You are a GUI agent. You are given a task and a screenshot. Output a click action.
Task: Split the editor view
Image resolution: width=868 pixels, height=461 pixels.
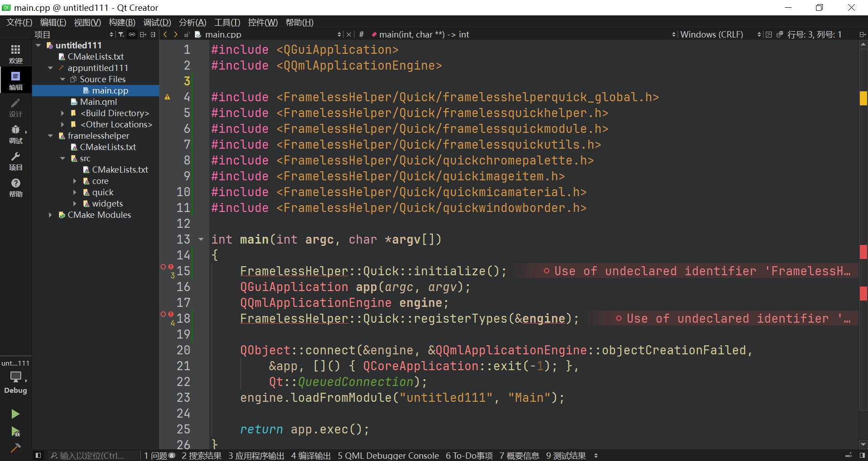(862, 34)
